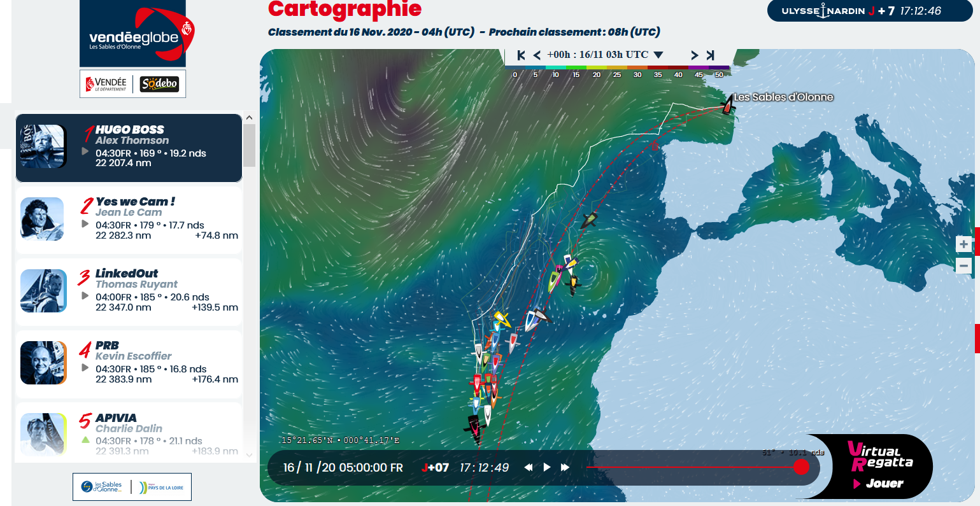980x506 pixels.
Task: Click the +176.4 nm gap value
Action: coord(215,379)
